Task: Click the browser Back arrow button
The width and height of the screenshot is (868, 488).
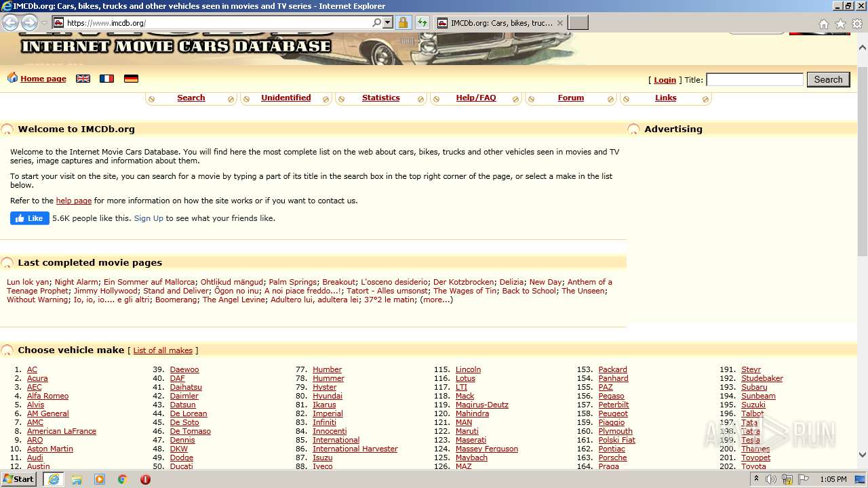Action: tap(10, 22)
